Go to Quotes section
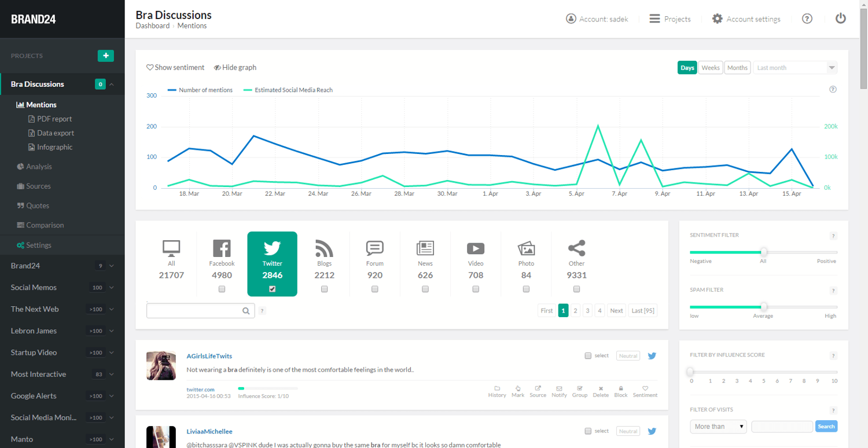868x448 pixels. 33,205
